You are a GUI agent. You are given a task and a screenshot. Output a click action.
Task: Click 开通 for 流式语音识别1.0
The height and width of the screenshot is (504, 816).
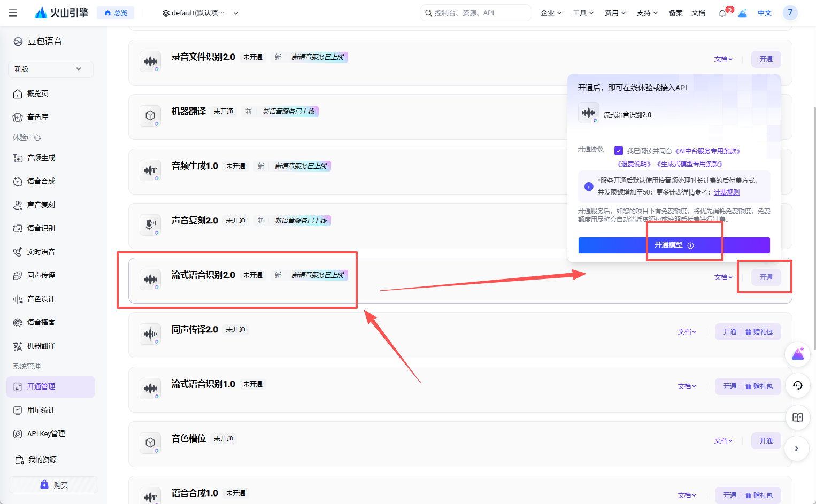coord(729,386)
